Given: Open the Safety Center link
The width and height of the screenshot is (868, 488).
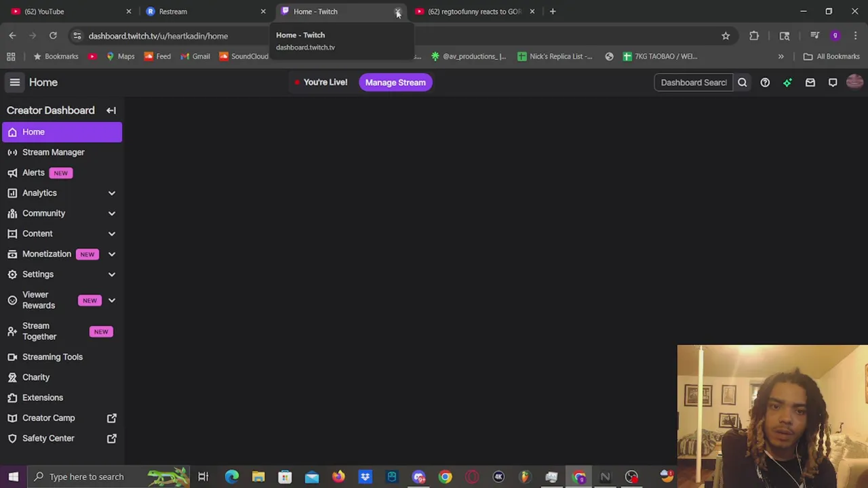Looking at the screenshot, I should (x=62, y=439).
